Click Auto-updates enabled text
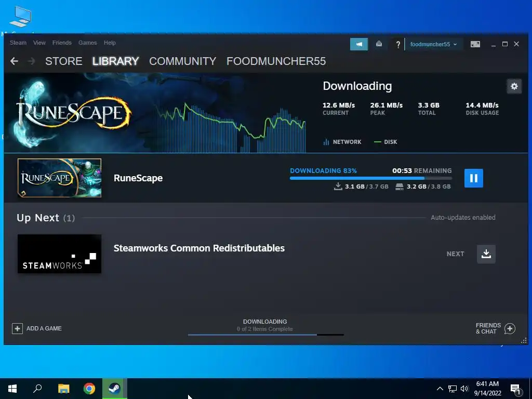The height and width of the screenshot is (399, 532). coord(463,218)
